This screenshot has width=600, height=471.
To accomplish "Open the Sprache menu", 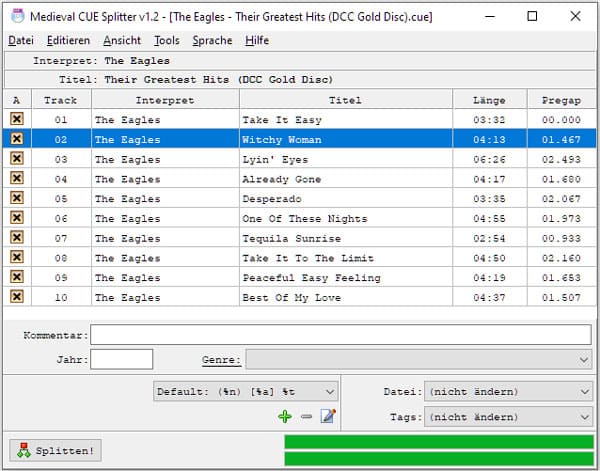I will click(x=212, y=40).
